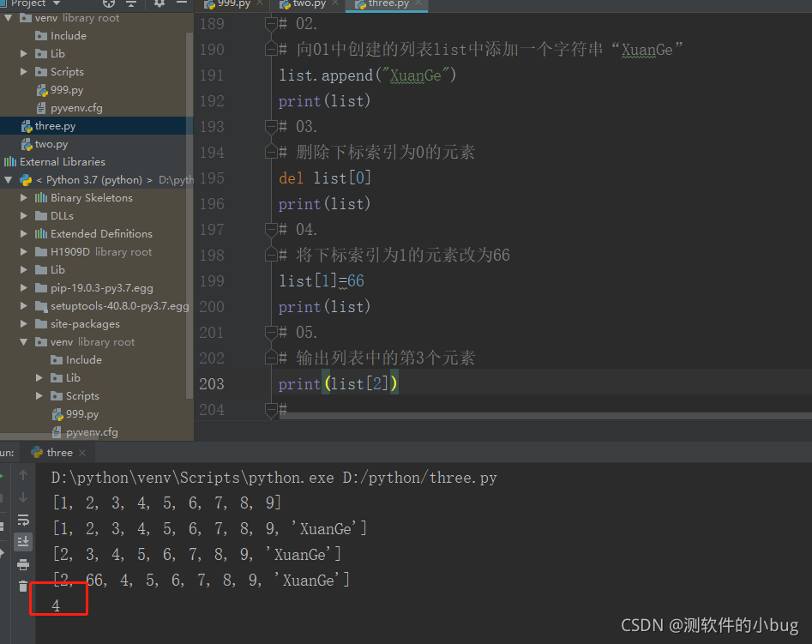Toggle soft-wrap in Run console

click(x=23, y=520)
